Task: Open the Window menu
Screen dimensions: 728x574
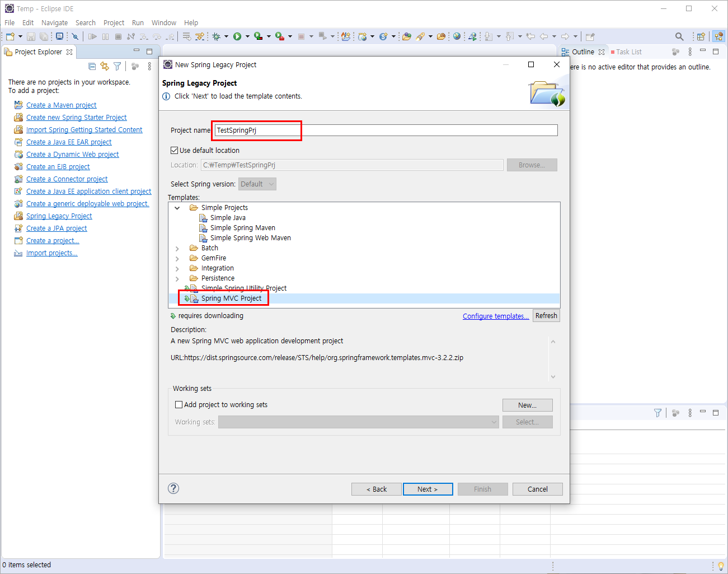Action: (x=163, y=22)
